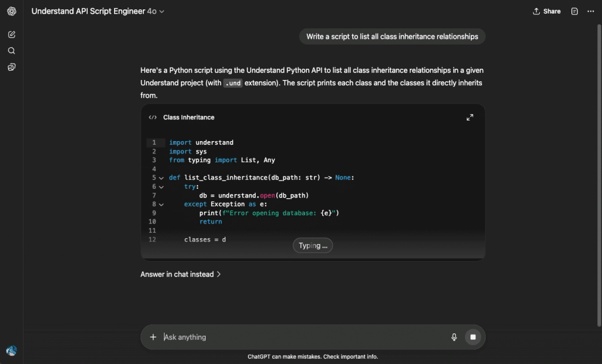The height and width of the screenshot is (364, 602).
Task: Stop generating with the stop button
Action: pos(473,337)
